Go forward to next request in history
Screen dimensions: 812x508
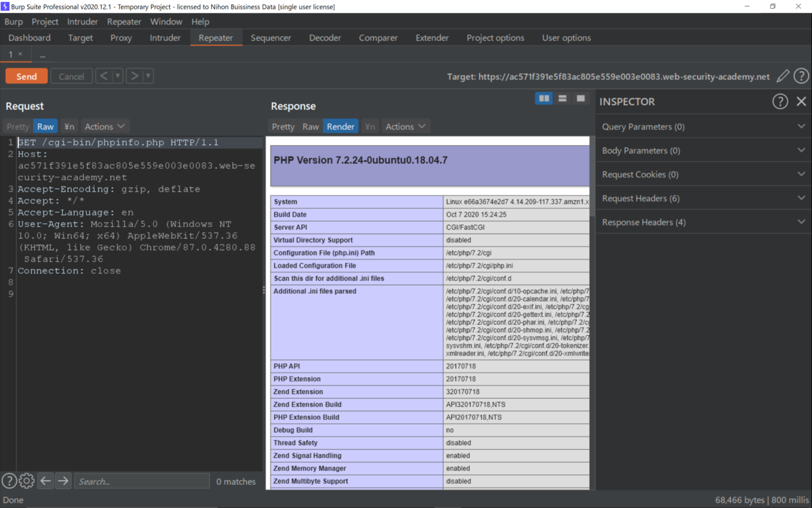(x=134, y=76)
